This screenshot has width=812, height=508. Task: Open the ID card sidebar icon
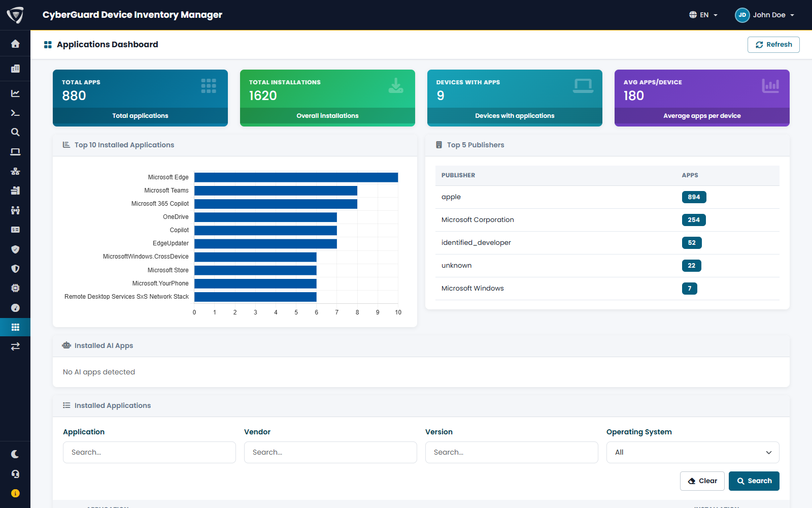[15, 230]
